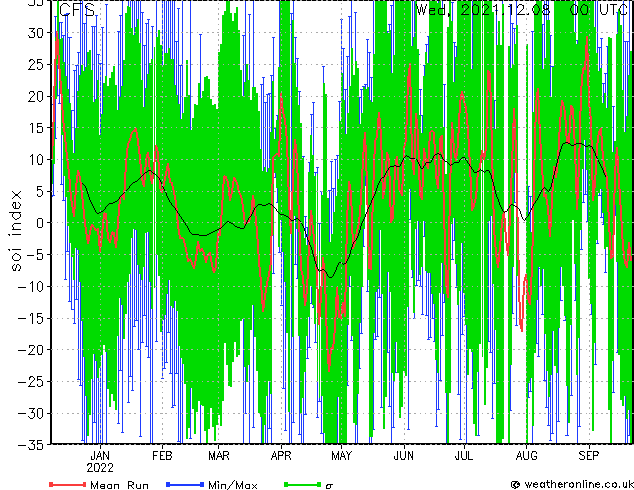Click the JUL x-axis label
Viewport: 634px width, 490px height.
[x=464, y=456]
